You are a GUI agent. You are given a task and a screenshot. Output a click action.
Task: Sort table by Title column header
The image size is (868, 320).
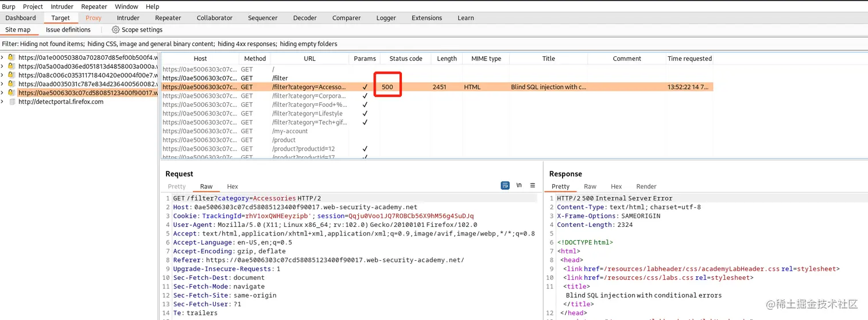point(549,59)
